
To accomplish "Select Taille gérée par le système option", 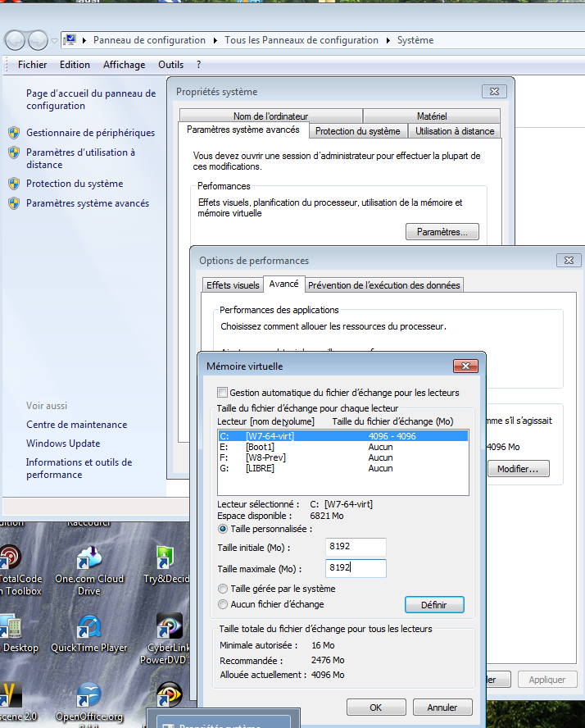I will tap(223, 589).
